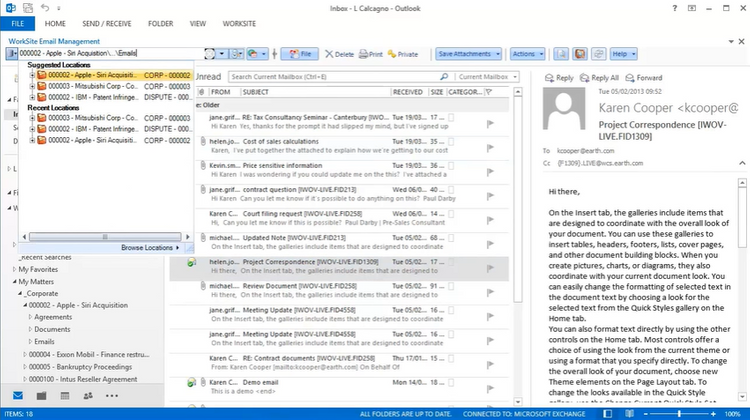The width and height of the screenshot is (750, 420).
Task: Click Karen Cooper's contact photo placeholder
Action: pyautogui.click(x=564, y=109)
